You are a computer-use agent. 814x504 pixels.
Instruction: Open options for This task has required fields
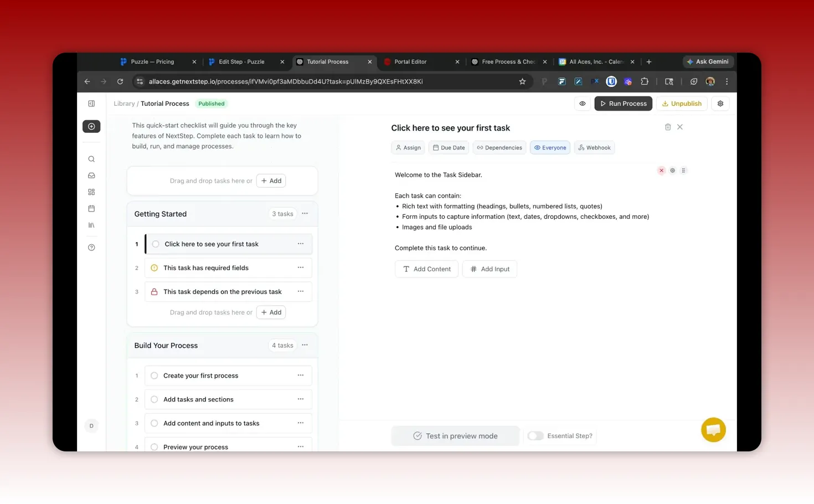[x=301, y=268]
